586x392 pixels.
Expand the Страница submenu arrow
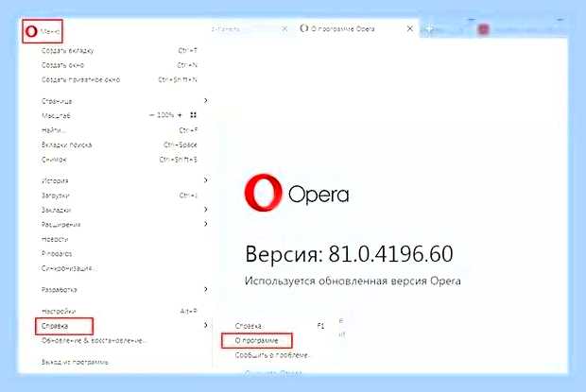click(x=205, y=100)
